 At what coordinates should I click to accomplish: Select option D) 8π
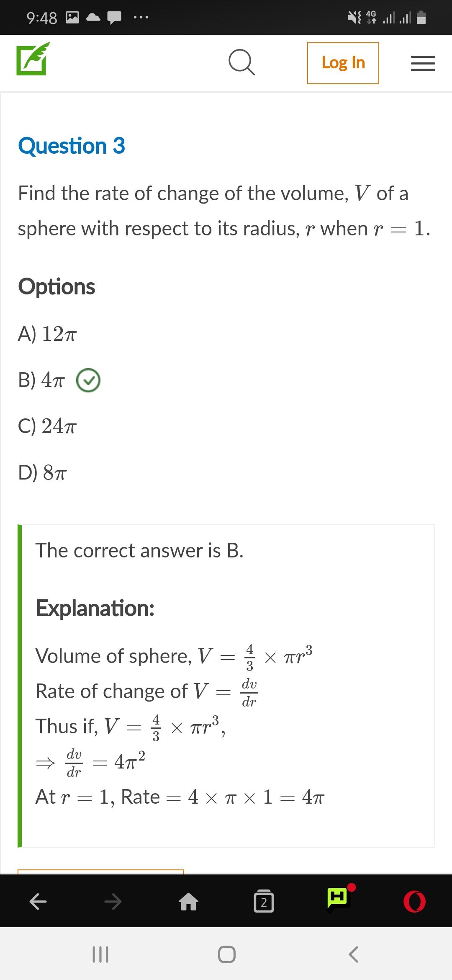coord(42,472)
